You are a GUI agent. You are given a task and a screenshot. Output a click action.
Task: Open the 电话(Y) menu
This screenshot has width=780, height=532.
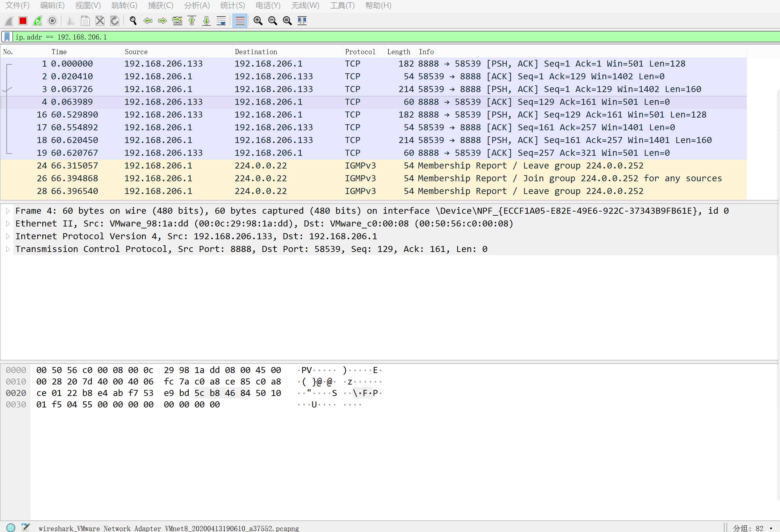[x=268, y=5]
